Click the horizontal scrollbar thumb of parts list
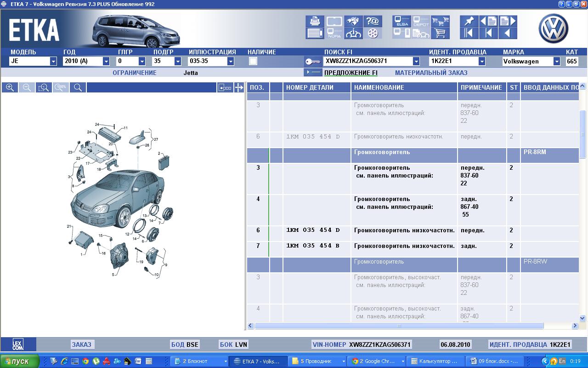This screenshot has height=368, width=588. pos(399,326)
